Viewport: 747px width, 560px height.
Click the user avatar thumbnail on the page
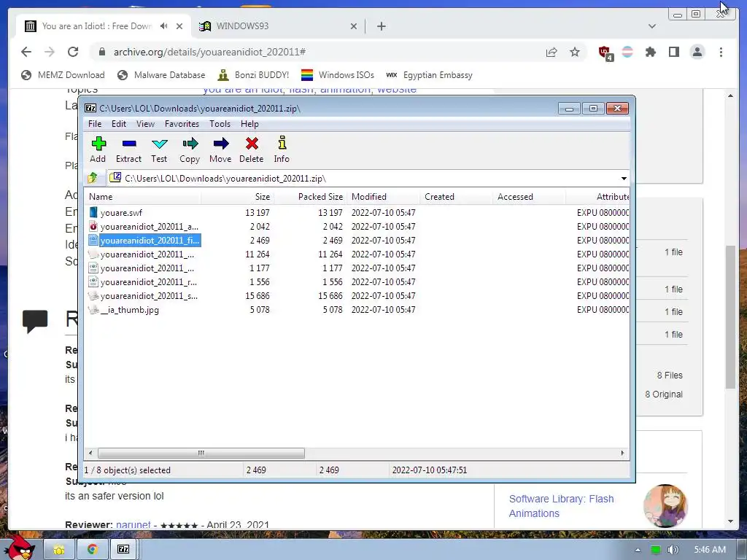(665, 506)
